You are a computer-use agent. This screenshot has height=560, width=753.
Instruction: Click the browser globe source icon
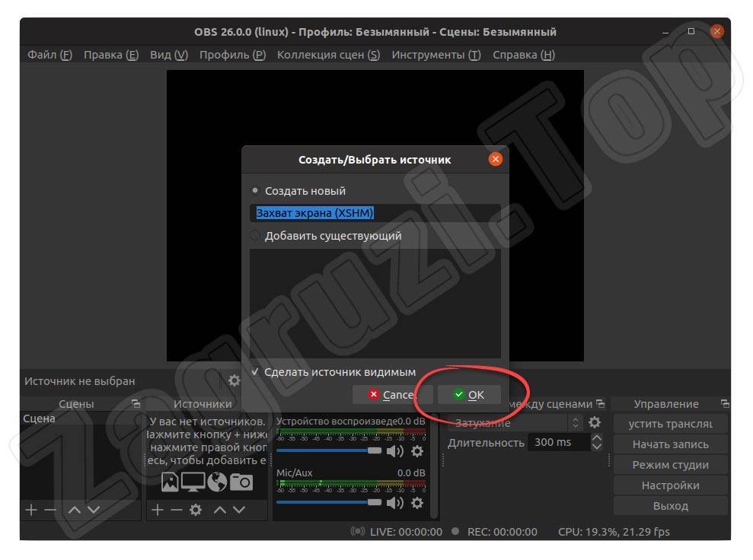pyautogui.click(x=217, y=482)
